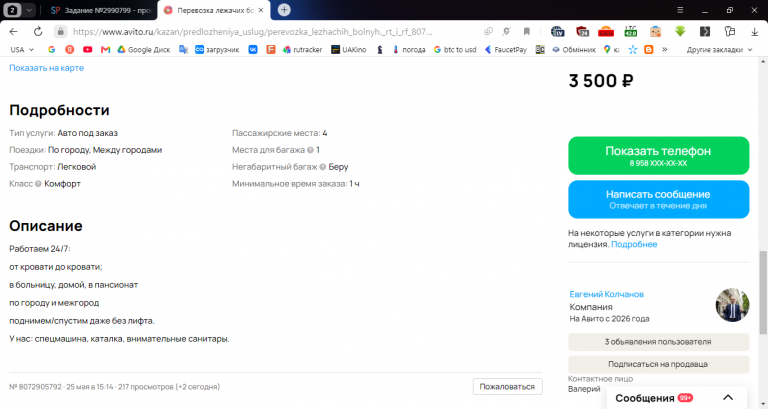The image size is (768, 409).
Task: Open the Подробнее license link
Action: [634, 244]
